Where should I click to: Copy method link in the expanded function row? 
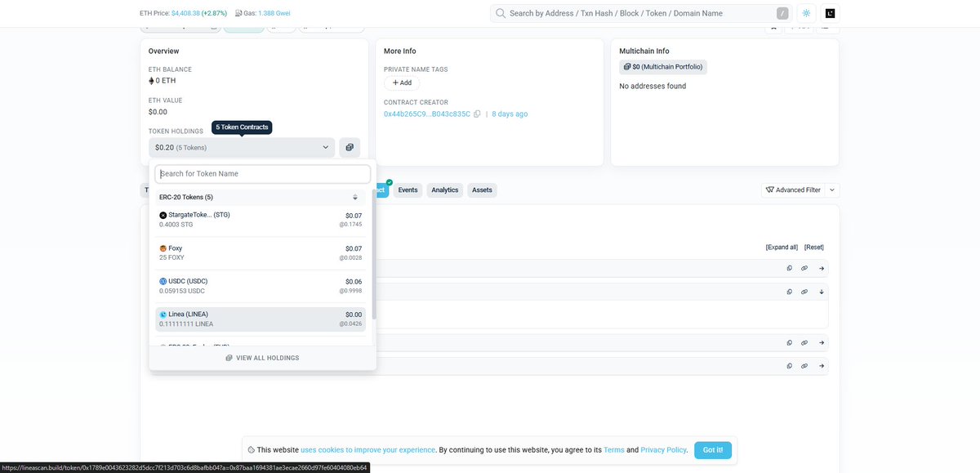pos(790,292)
